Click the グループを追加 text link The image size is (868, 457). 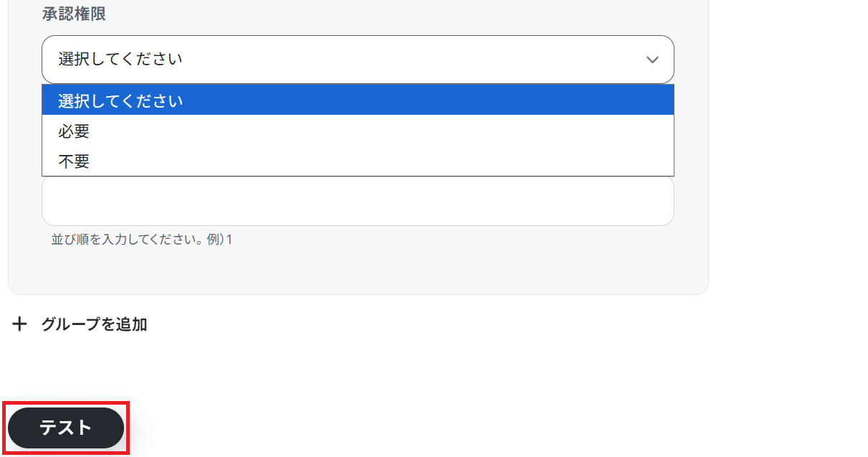click(x=94, y=324)
